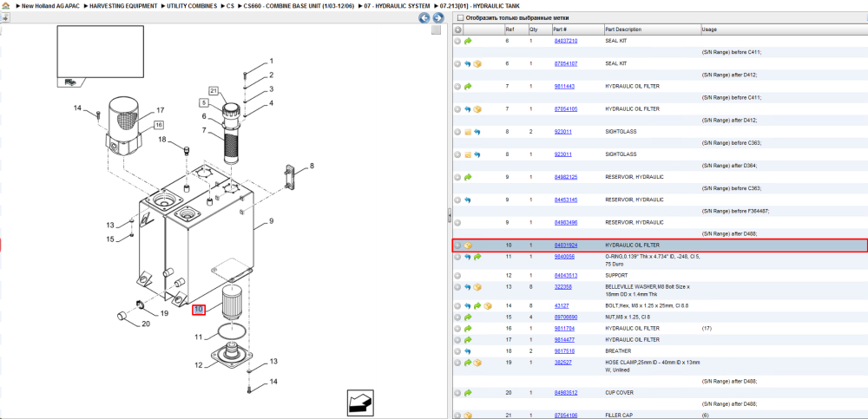Open part number link 84043513
Screen dimensions: 868x419
[566, 276]
